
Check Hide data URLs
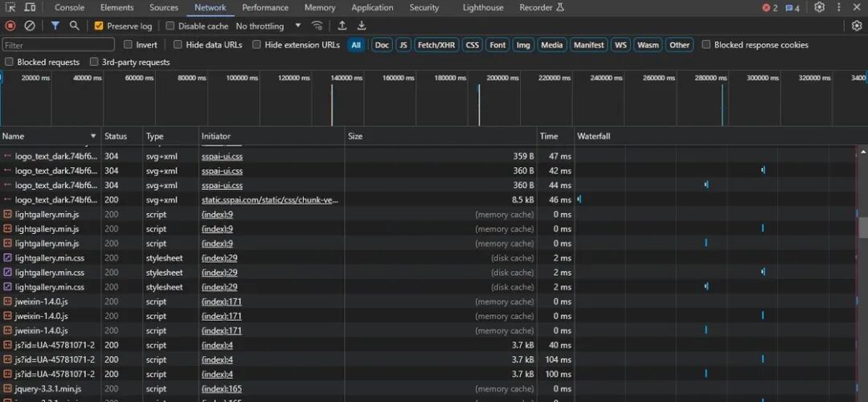[x=178, y=45]
